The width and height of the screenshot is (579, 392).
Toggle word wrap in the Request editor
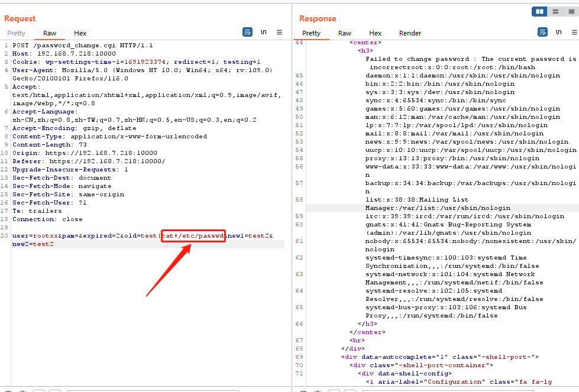click(x=247, y=32)
